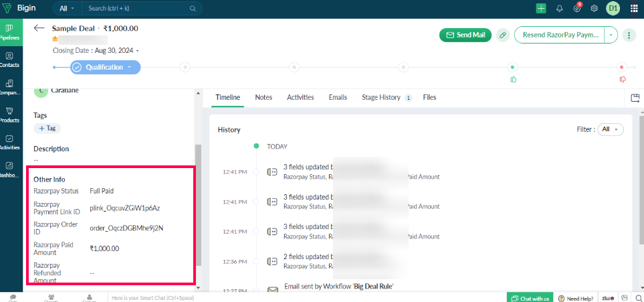
Task: Click the green plus quick-create icon
Action: tap(541, 8)
